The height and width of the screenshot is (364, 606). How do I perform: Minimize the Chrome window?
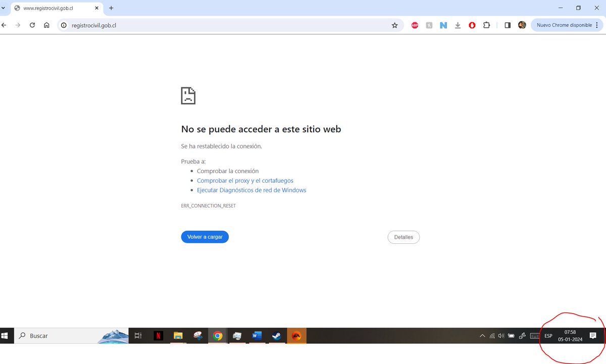click(x=561, y=8)
